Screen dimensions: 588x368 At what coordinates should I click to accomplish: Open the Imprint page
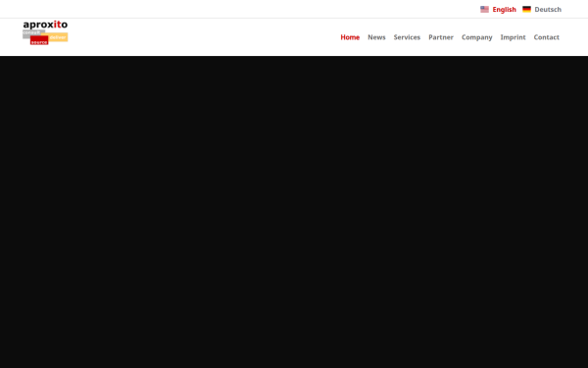[513, 37]
